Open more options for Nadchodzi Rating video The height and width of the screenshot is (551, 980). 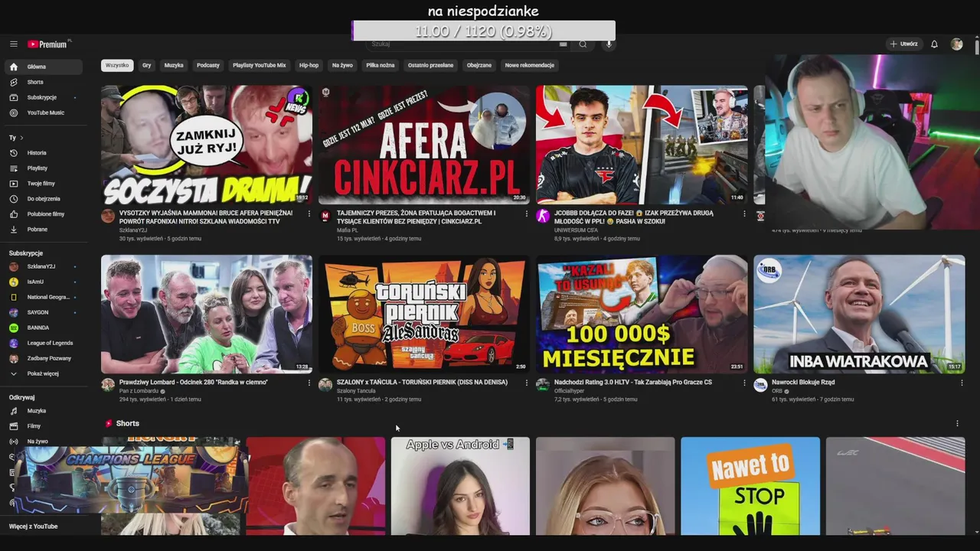click(744, 383)
